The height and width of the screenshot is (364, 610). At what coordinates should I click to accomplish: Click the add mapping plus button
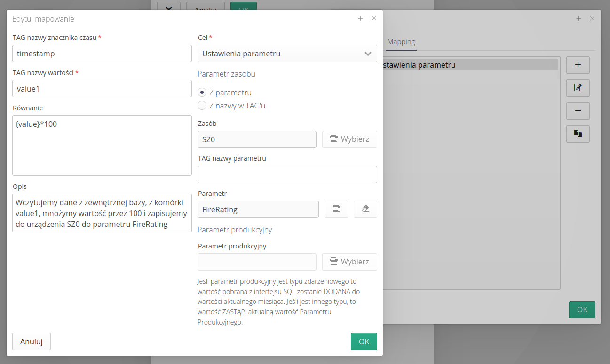click(578, 65)
